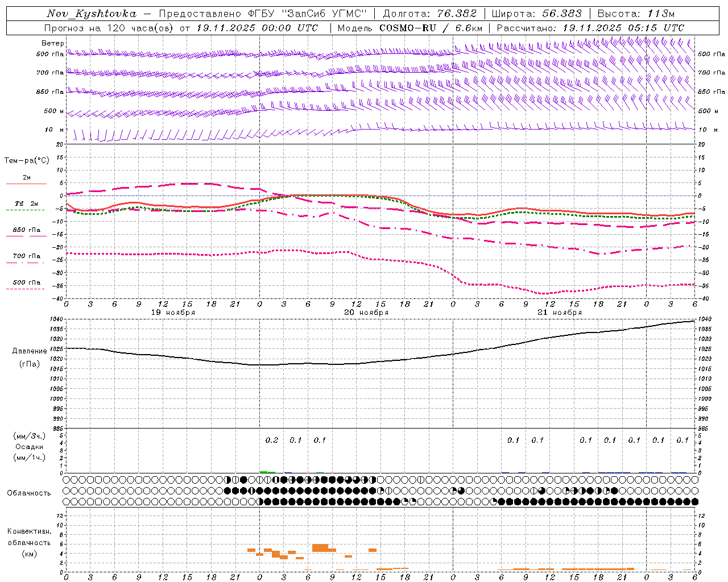Image resolution: width=728 pixels, height=582 pixels.
Task: Click the 500 гПа temperature legend label
Action: pos(27,282)
